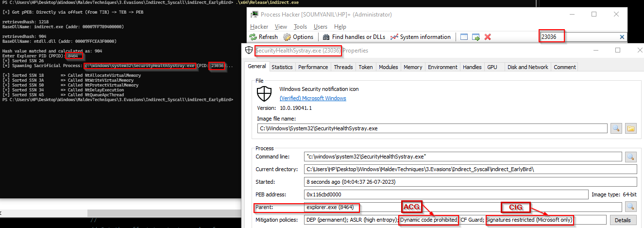Switch to the Modules tab
Viewport: 644px width, 228px height.
pyautogui.click(x=388, y=67)
